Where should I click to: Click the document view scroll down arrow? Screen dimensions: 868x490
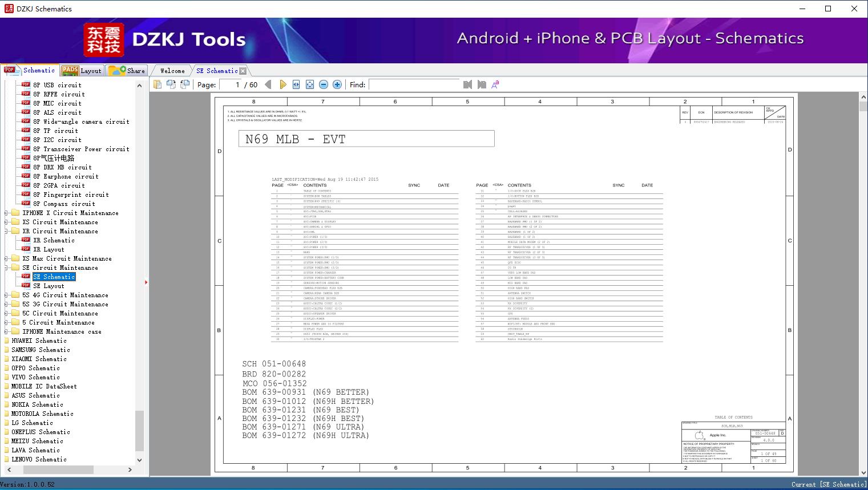[x=863, y=472]
